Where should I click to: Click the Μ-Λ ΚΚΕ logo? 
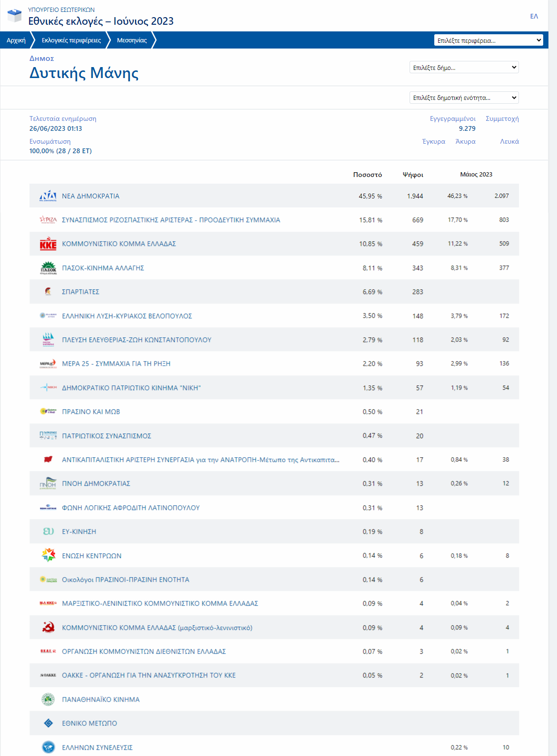[48, 603]
